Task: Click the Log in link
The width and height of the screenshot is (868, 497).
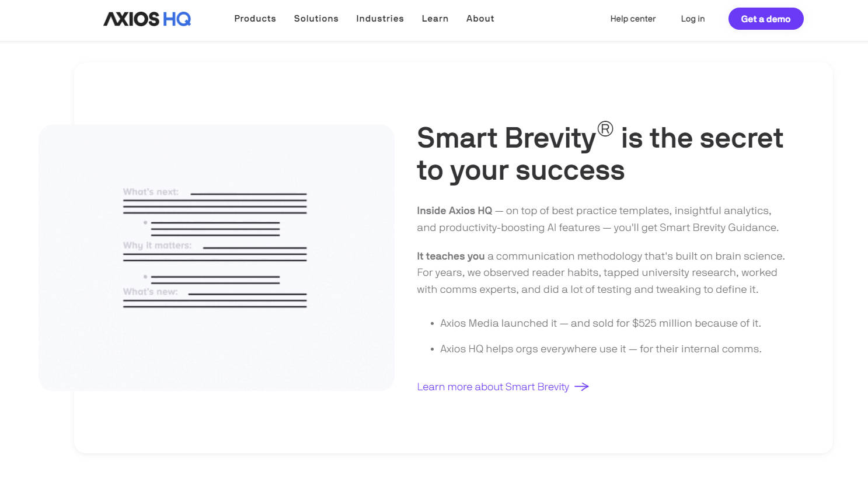Action: tap(692, 19)
